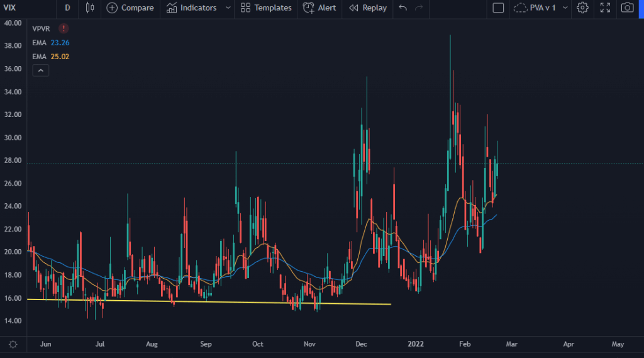Viewport: 644px width, 358px height.
Task: Click the 14.00 price axis label
Action: [13, 321]
